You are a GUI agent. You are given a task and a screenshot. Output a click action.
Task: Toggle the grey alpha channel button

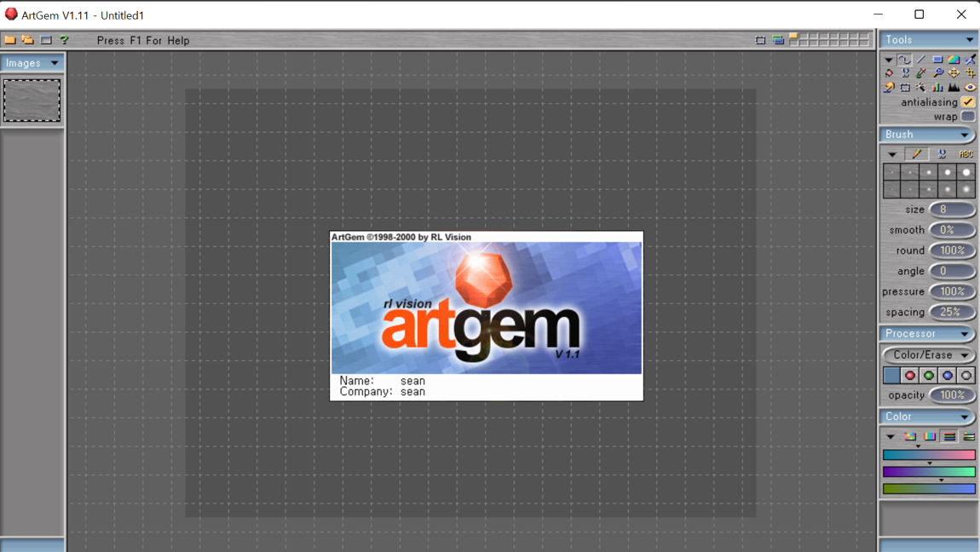966,376
